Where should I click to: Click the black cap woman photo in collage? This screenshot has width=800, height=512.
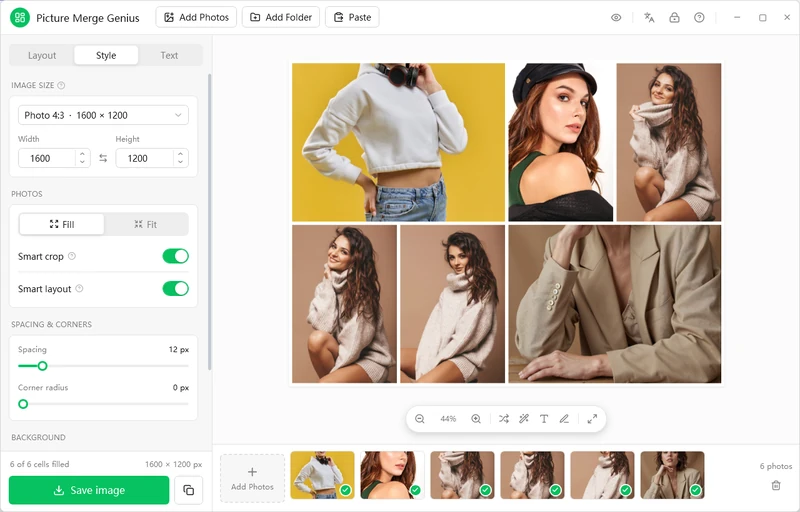(561, 142)
